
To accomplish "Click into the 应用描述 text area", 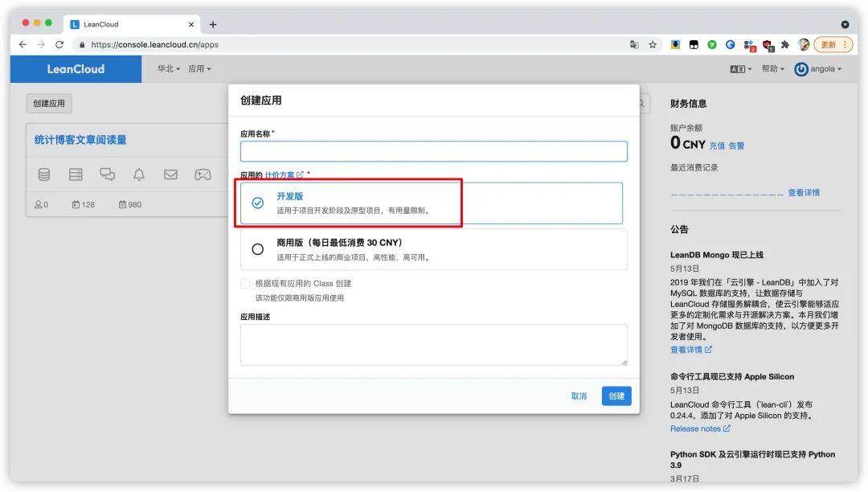I will point(433,345).
